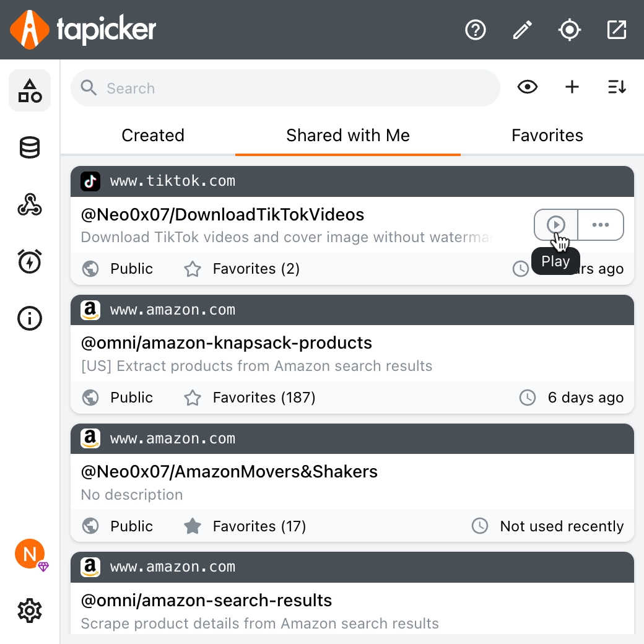Favorite the DownloadTikTokVideos recipe star
This screenshot has height=644, width=644.
[193, 269]
